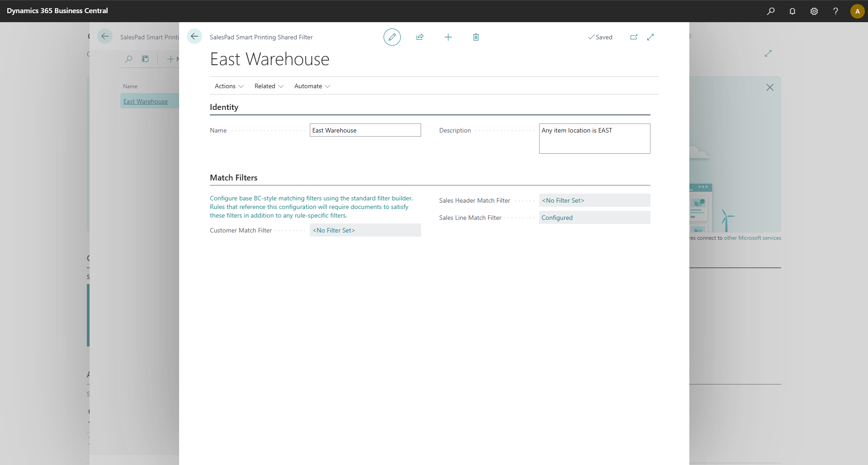Open the help question mark

tap(835, 11)
